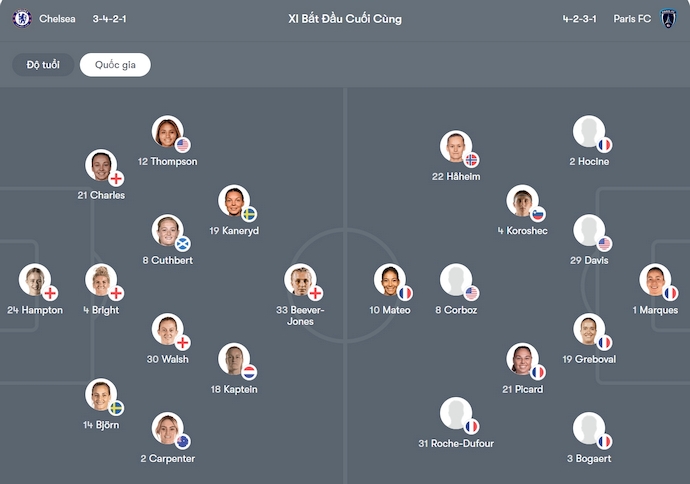The height and width of the screenshot is (484, 690).
Task: Select the Quốc gia tab
Action: (x=115, y=65)
